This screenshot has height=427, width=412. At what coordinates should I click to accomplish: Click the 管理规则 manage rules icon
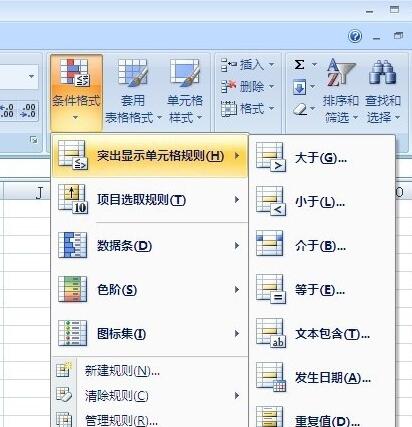(x=64, y=419)
